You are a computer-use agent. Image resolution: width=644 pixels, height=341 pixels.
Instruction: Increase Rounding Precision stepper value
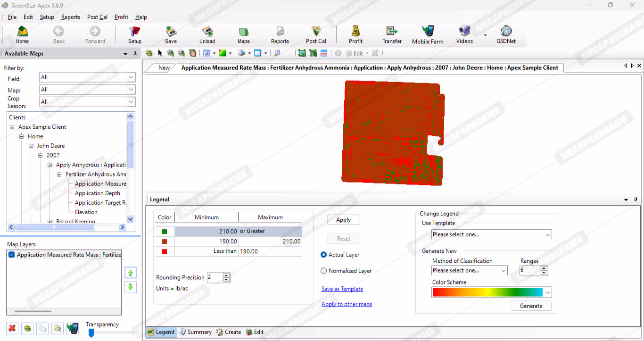226,275
